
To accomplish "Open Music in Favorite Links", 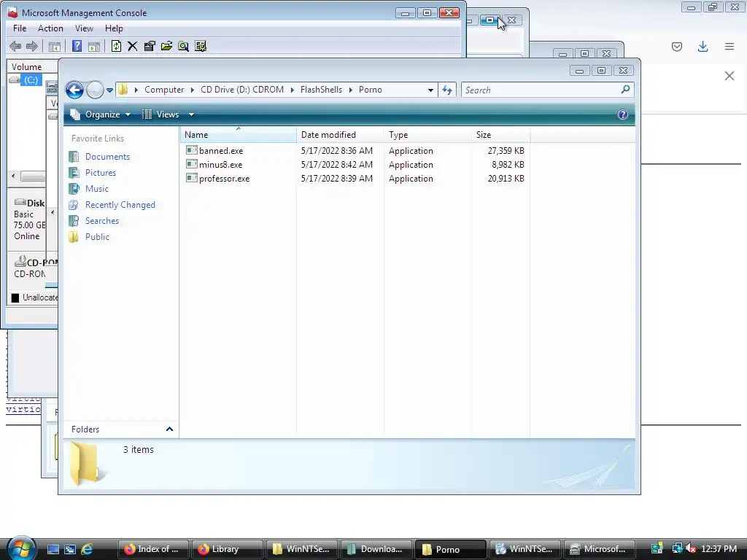I will [97, 189].
